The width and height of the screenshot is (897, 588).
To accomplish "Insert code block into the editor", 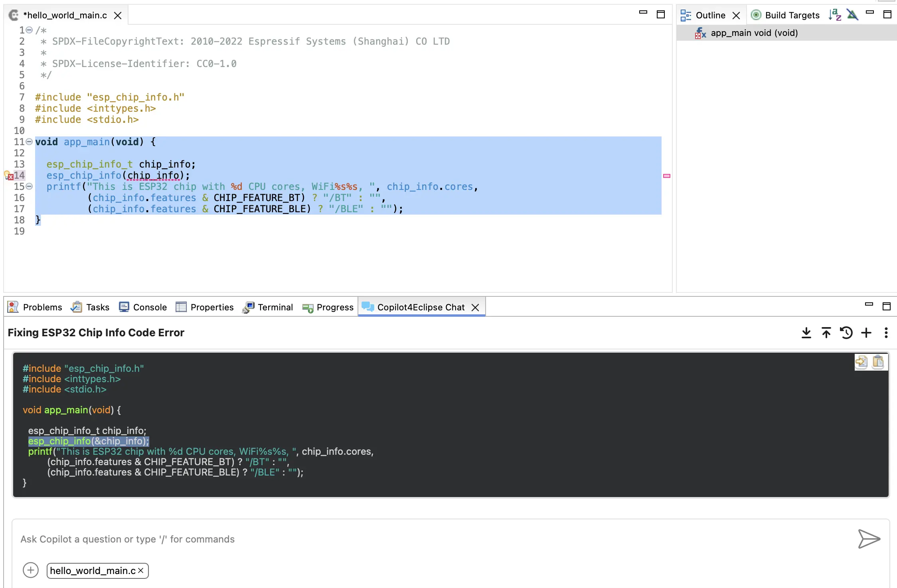I will pos(861,362).
